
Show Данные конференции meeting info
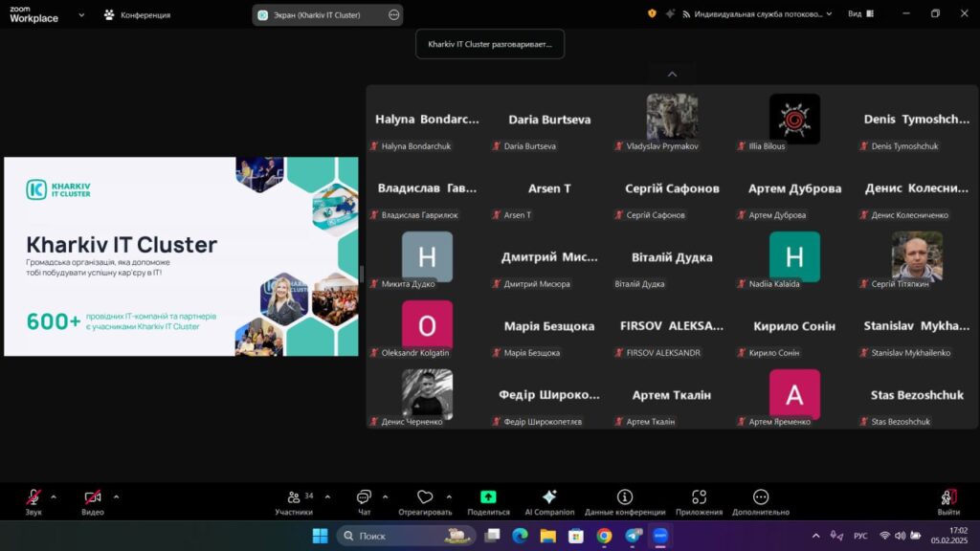coord(625,502)
